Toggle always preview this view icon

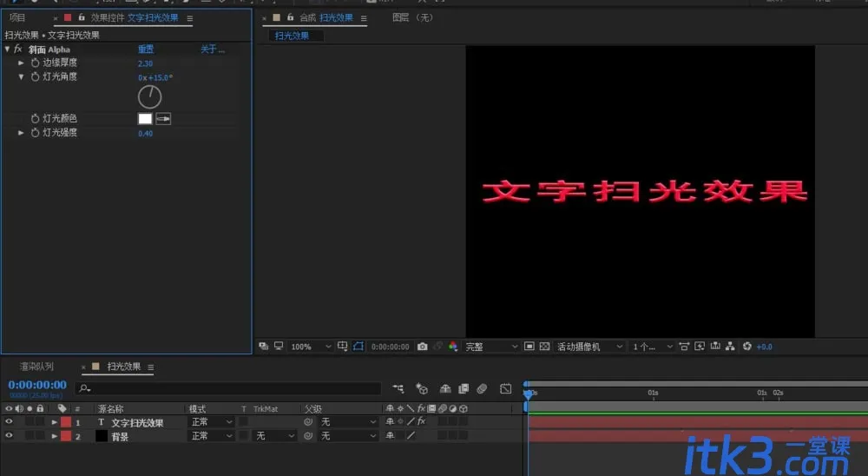click(x=264, y=347)
